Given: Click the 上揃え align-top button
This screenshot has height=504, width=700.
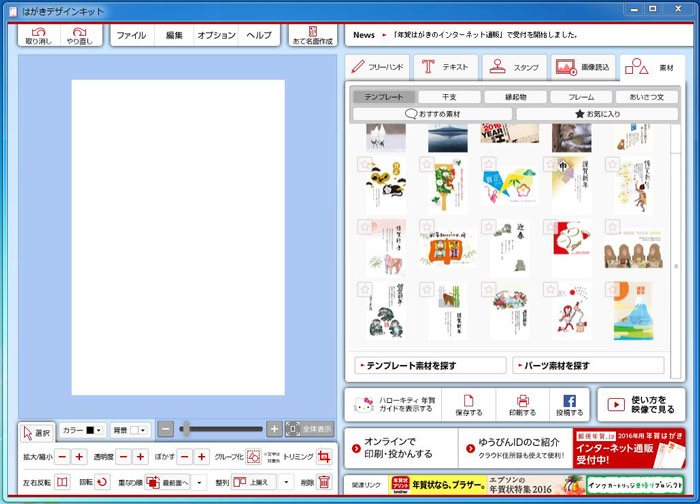Looking at the screenshot, I should tap(254, 482).
